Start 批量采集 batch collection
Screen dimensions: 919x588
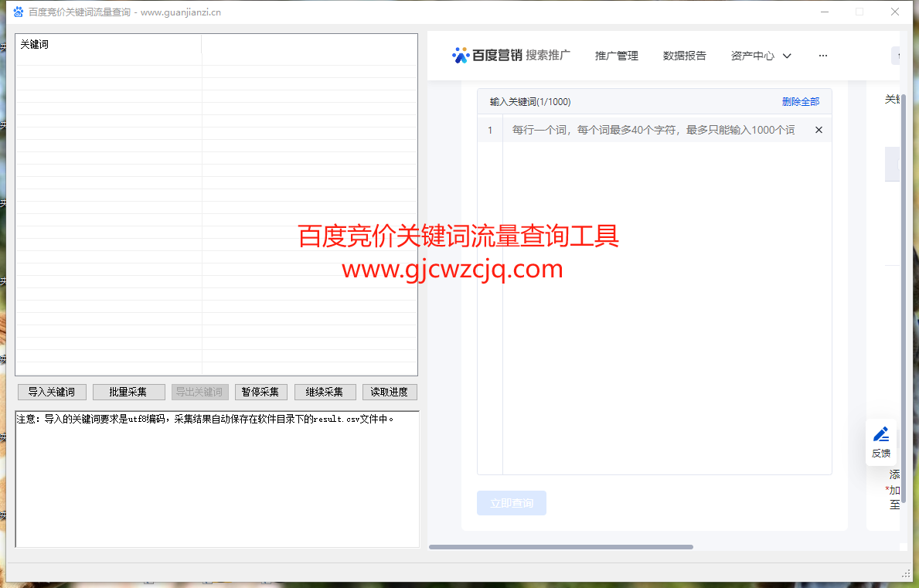(x=128, y=392)
